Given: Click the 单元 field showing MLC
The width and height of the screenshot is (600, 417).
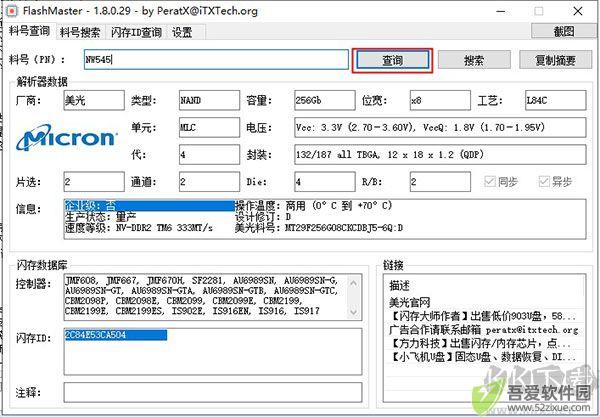Looking at the screenshot, I should (x=209, y=127).
